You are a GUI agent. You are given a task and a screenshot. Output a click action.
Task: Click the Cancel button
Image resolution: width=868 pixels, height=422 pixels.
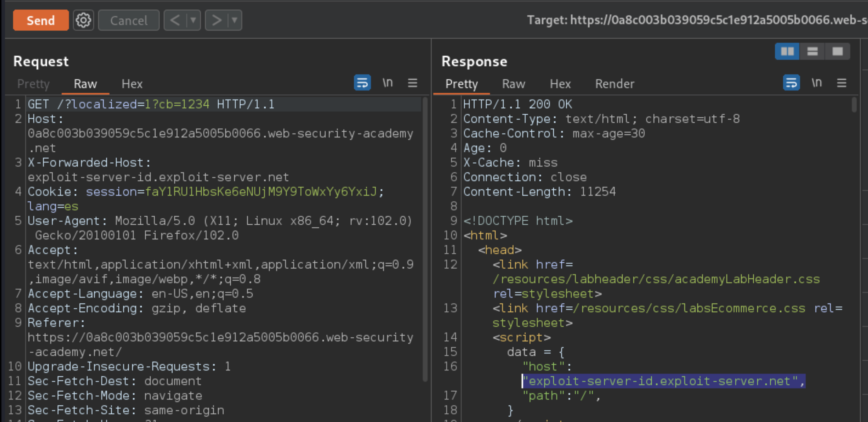tap(129, 20)
